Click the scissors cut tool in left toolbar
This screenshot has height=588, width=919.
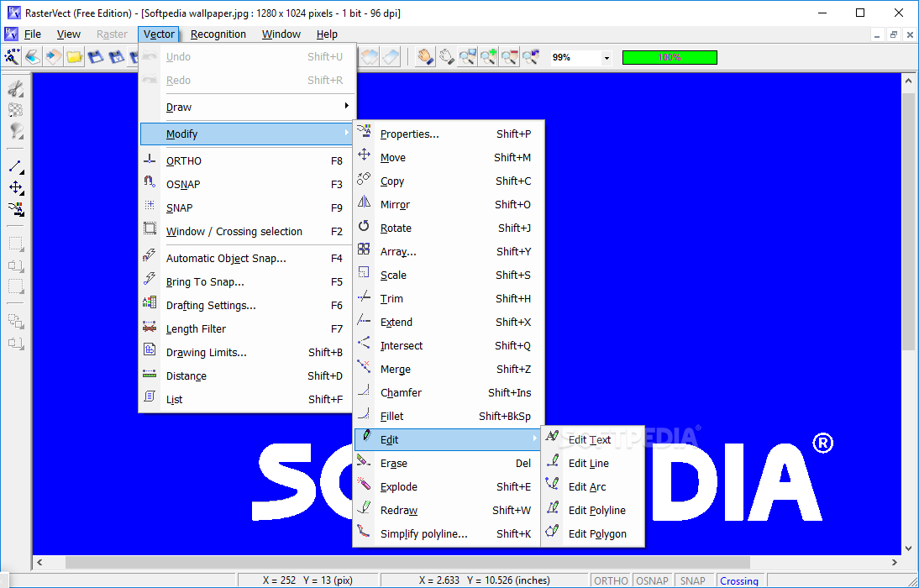[16, 88]
